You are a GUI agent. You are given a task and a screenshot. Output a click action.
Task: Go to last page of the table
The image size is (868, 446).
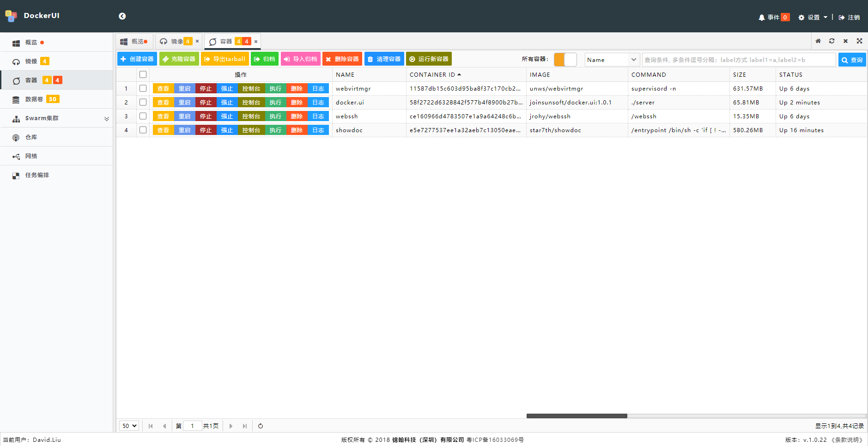click(x=245, y=426)
